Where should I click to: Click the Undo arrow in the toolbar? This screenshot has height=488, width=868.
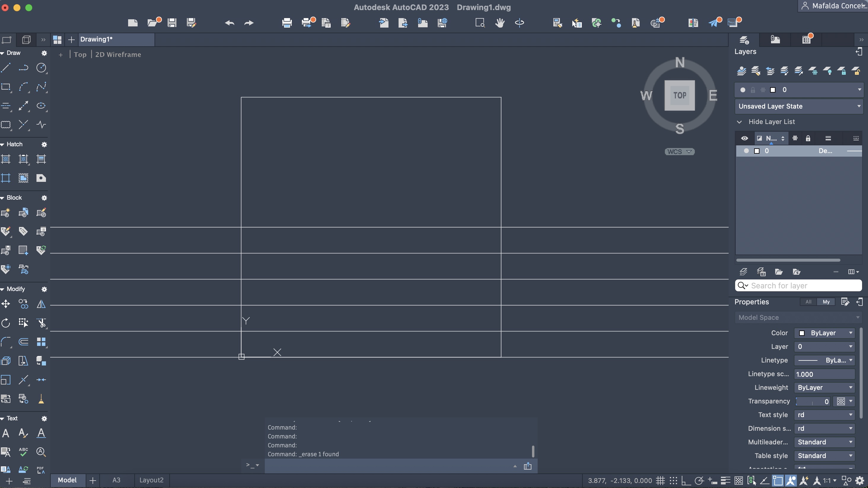click(230, 23)
